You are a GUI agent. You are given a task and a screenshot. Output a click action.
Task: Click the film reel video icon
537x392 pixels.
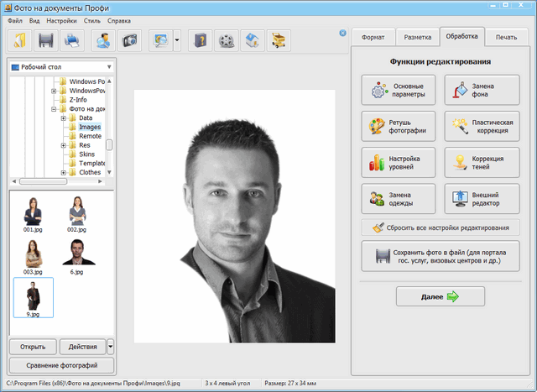(x=225, y=39)
